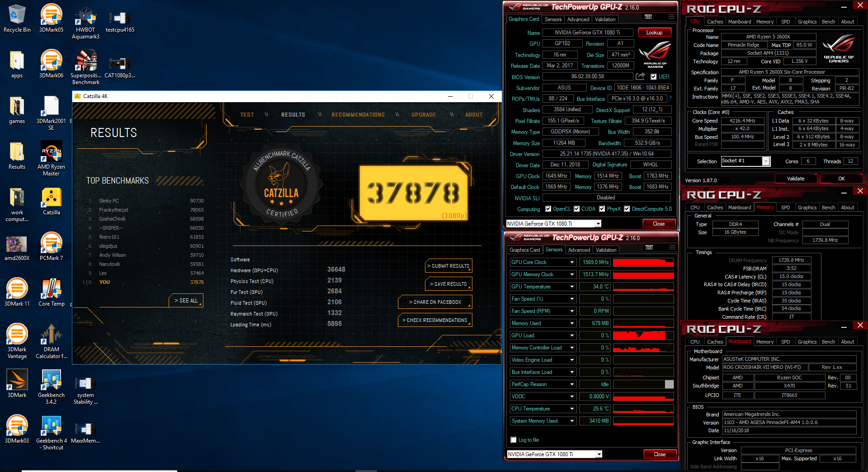Expand the GPU selector dropdown in Graphics Card window
The height and width of the screenshot is (472, 868).
coord(598,224)
